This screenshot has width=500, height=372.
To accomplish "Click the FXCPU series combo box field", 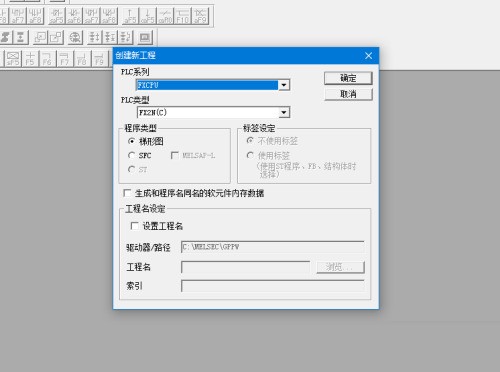I will pos(213,85).
